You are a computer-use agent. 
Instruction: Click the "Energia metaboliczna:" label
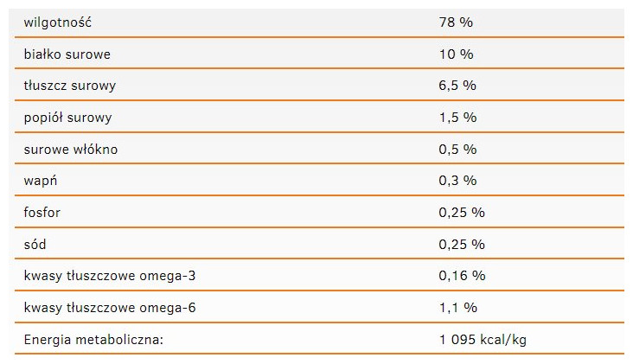click(93, 340)
